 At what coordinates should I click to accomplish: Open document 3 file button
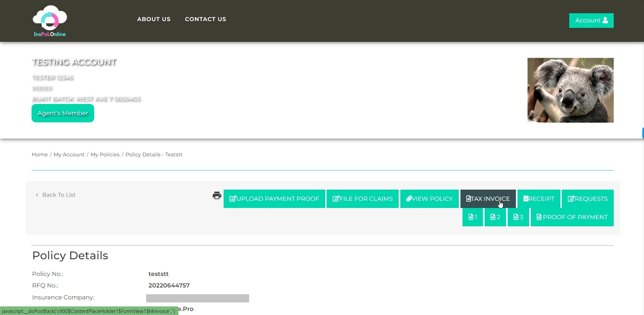pos(518,217)
